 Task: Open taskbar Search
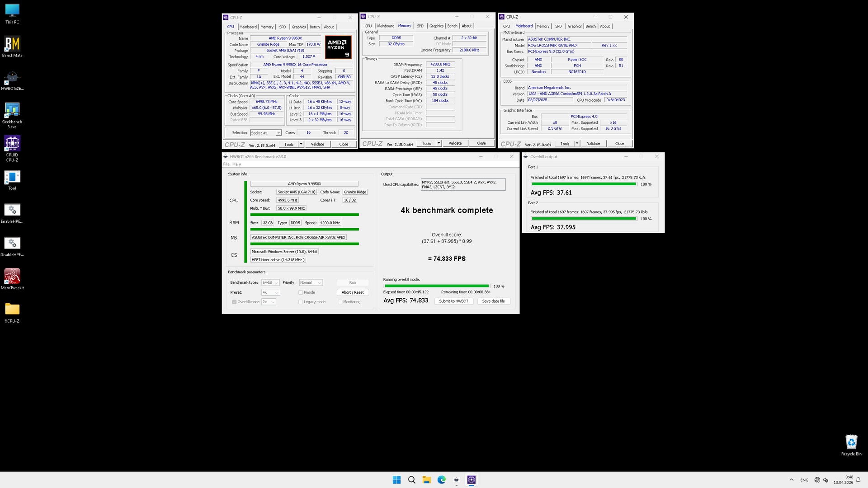tap(411, 480)
